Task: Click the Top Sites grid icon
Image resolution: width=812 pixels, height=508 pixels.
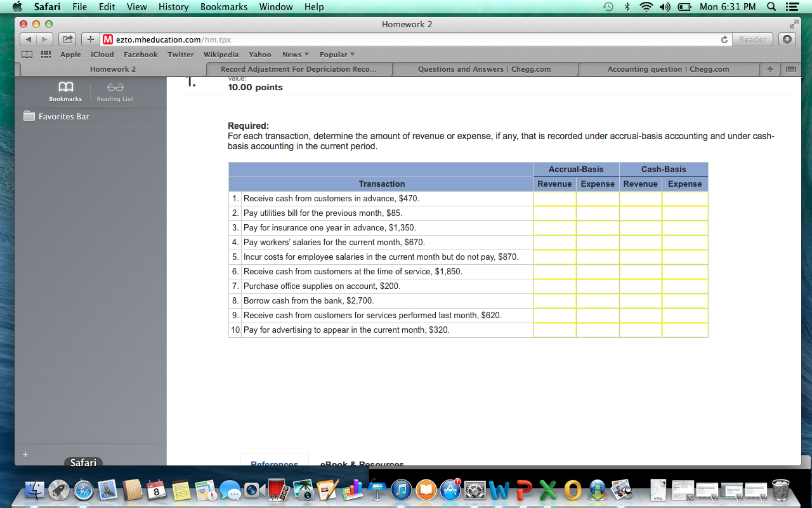Action: (x=46, y=55)
